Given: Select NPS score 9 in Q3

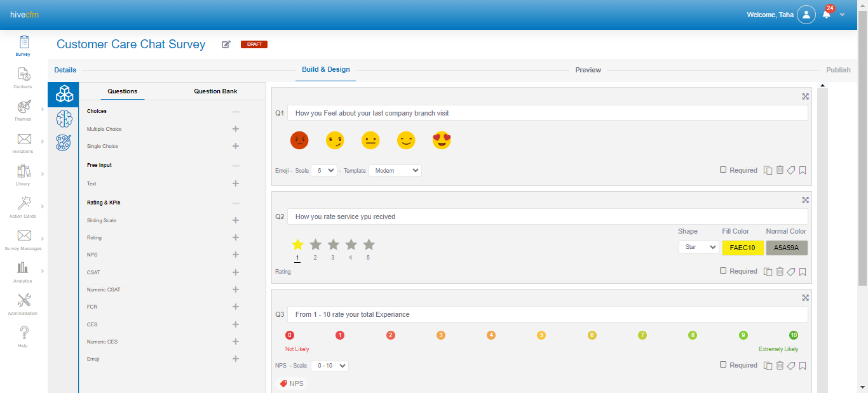Looking at the screenshot, I should [743, 335].
